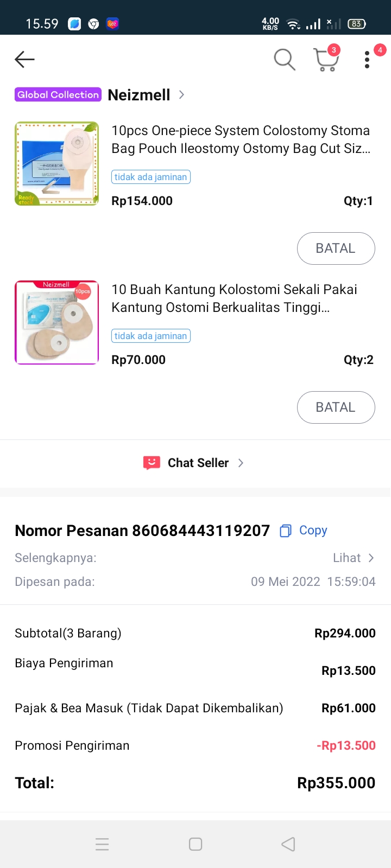Screen dimensions: 391x868
Task: Expand the Neizmell store chevron
Action: tap(181, 95)
